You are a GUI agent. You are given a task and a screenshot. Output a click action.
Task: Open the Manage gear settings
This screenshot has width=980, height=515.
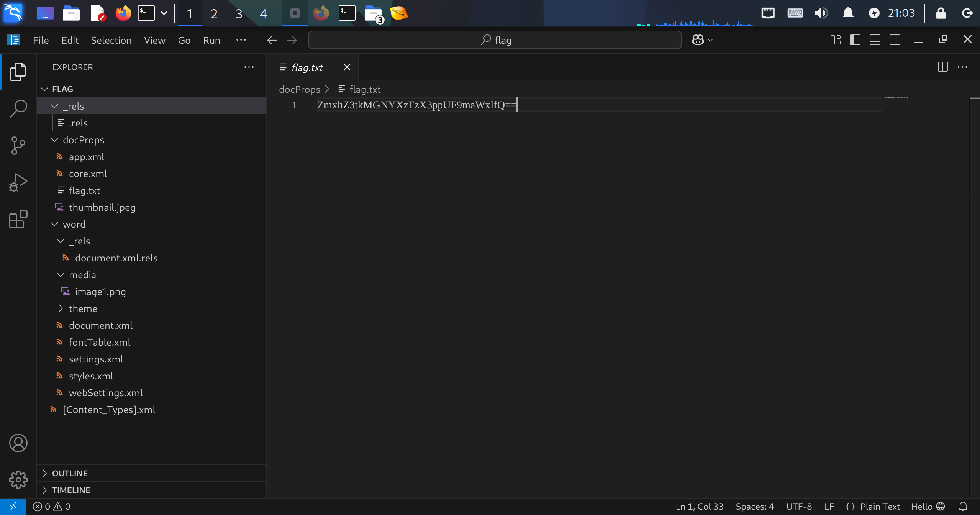pos(18,480)
